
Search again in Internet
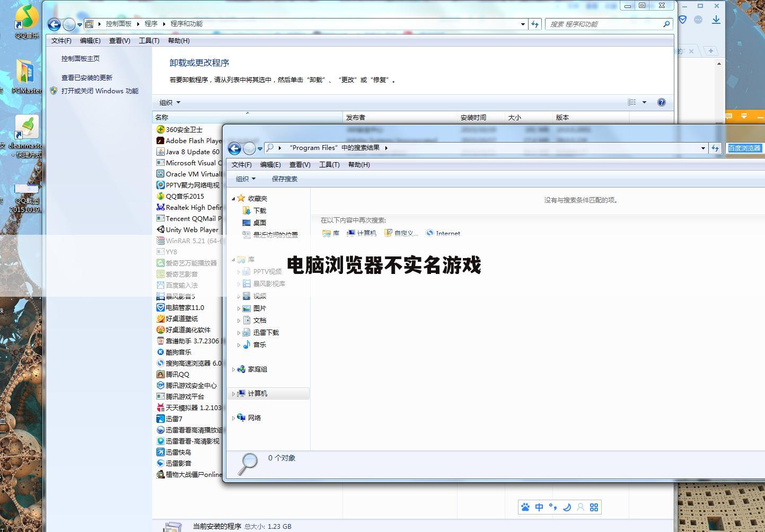[x=443, y=233]
